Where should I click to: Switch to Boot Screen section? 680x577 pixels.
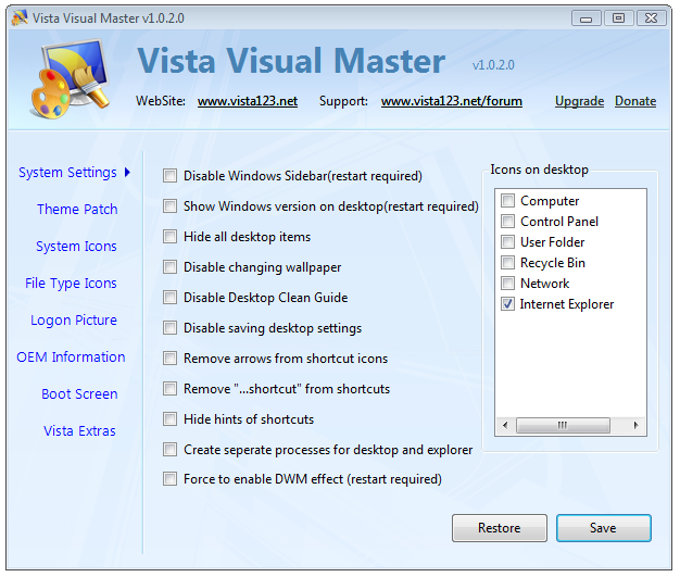[79, 394]
